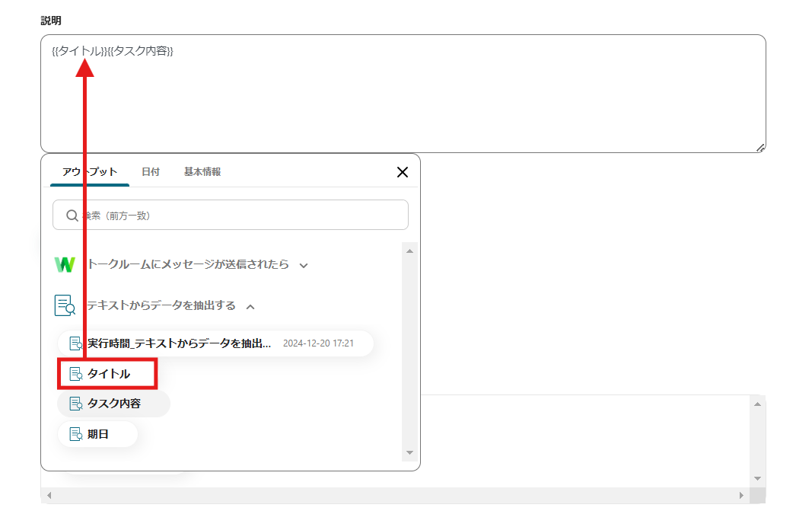Close the output variables panel
Viewport: 812px width, 511px height.
(403, 172)
